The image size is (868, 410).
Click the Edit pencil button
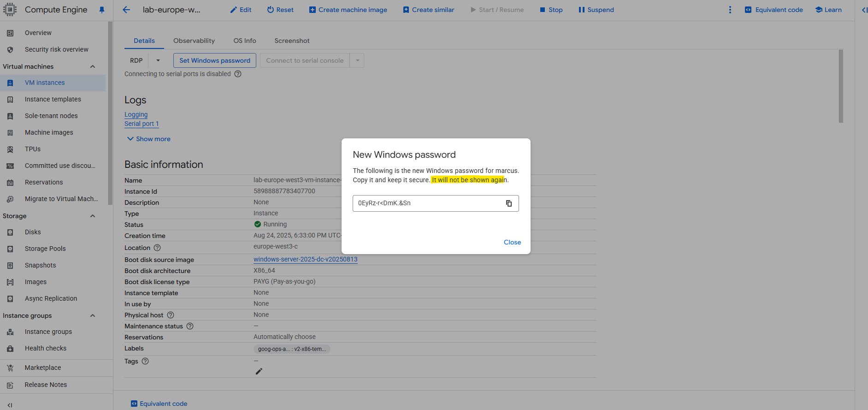[241, 10]
